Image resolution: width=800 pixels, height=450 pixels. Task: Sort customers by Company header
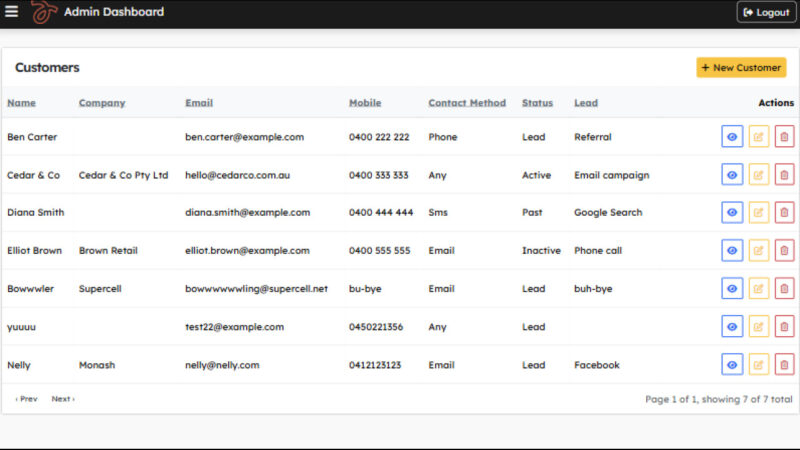click(101, 103)
